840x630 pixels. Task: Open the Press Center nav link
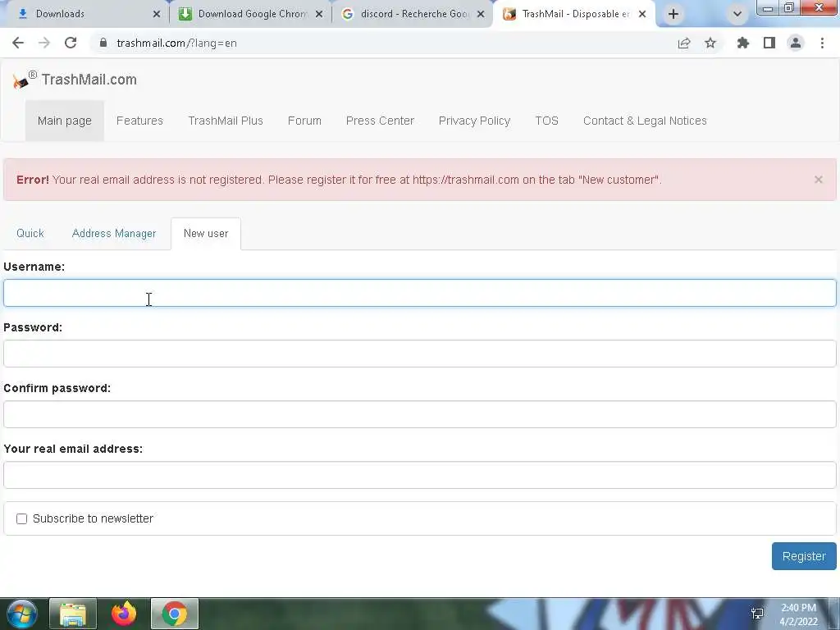click(x=380, y=121)
